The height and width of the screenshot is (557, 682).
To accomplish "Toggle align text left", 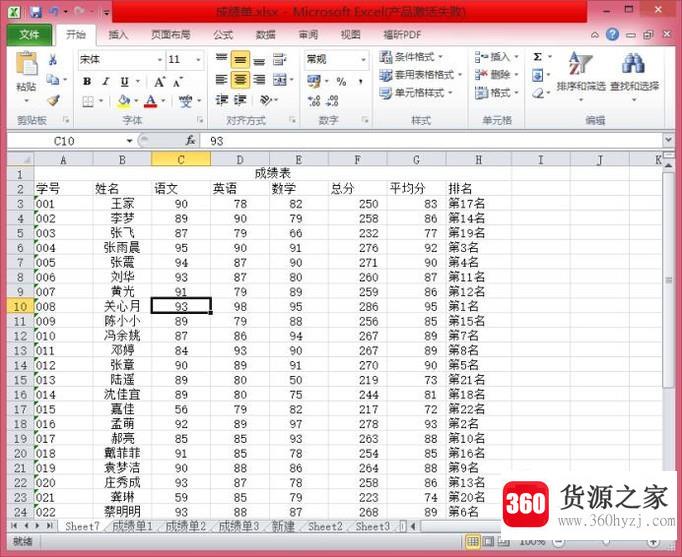I will 221,80.
